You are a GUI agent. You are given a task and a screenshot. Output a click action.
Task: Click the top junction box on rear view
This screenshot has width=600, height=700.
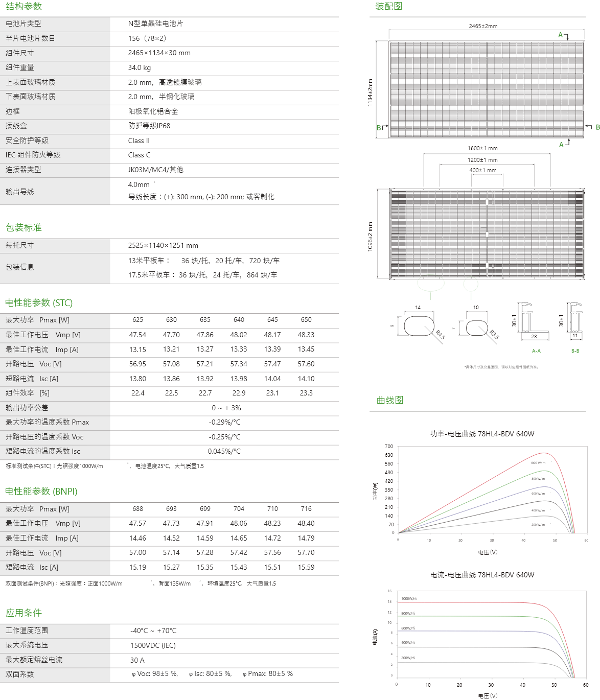coord(489,198)
